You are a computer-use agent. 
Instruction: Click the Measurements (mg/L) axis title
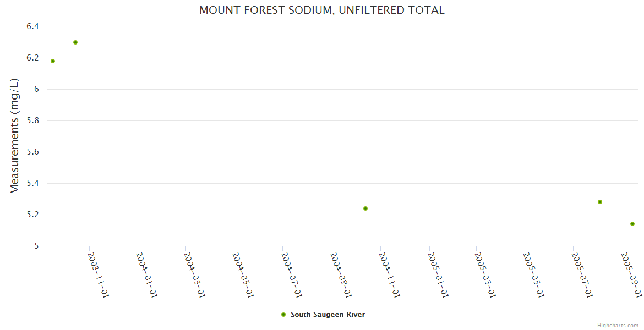click(15, 136)
